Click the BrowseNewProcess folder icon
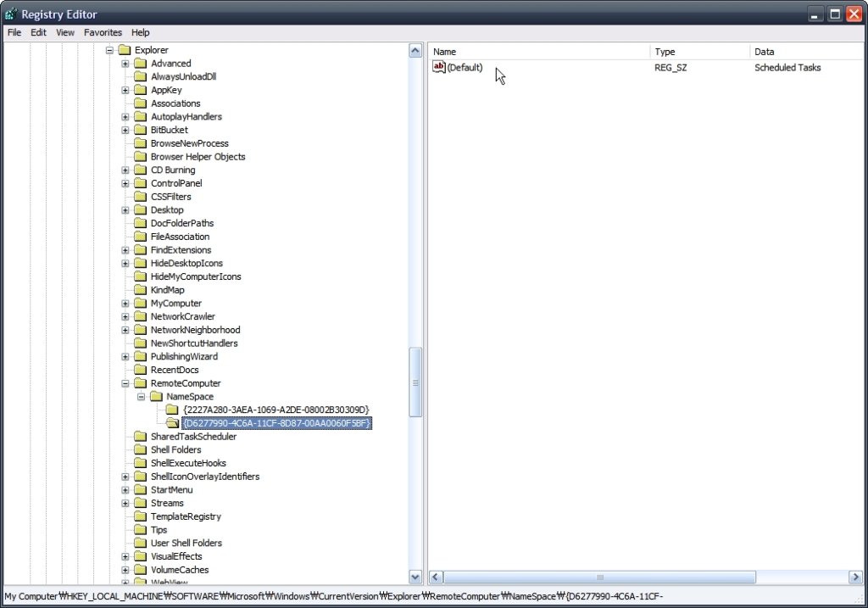 (141, 142)
